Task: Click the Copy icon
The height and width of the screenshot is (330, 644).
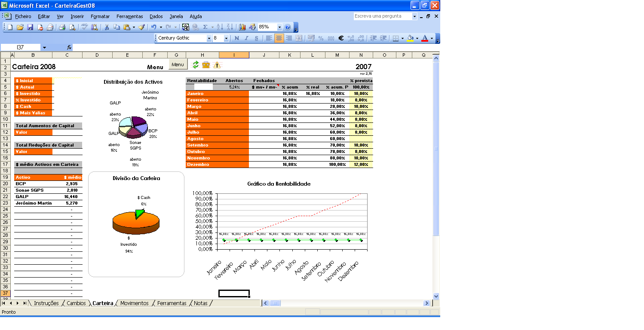Action: pos(117,27)
